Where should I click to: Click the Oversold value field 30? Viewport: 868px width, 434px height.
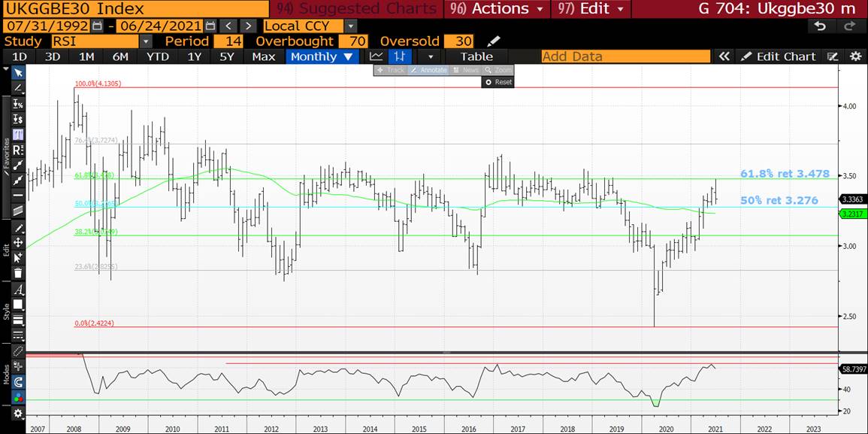[x=459, y=41]
